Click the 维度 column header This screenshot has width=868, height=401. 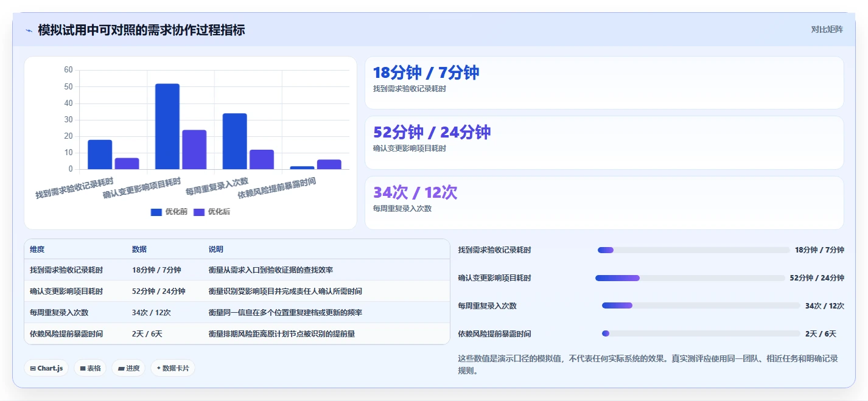37,249
